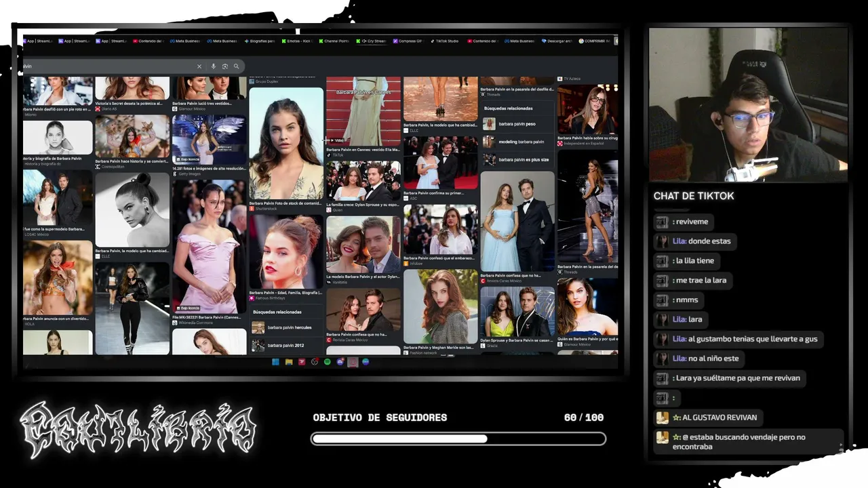
Task: Open the Famous Birthdays image result
Action: [x=286, y=253]
